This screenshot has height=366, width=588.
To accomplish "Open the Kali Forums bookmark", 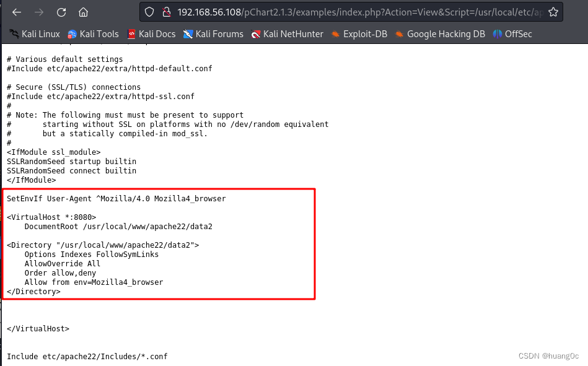I will tap(213, 34).
